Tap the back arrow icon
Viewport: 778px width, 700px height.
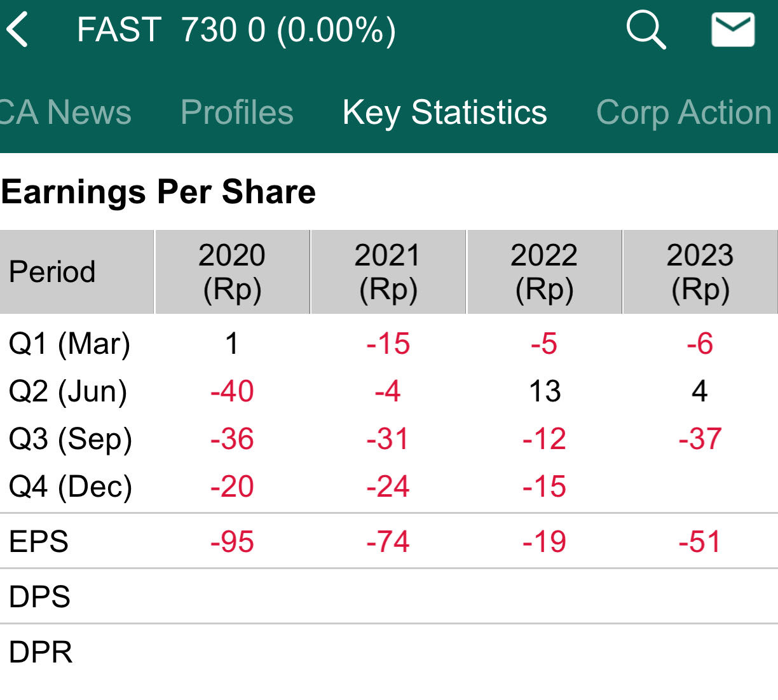[x=18, y=30]
